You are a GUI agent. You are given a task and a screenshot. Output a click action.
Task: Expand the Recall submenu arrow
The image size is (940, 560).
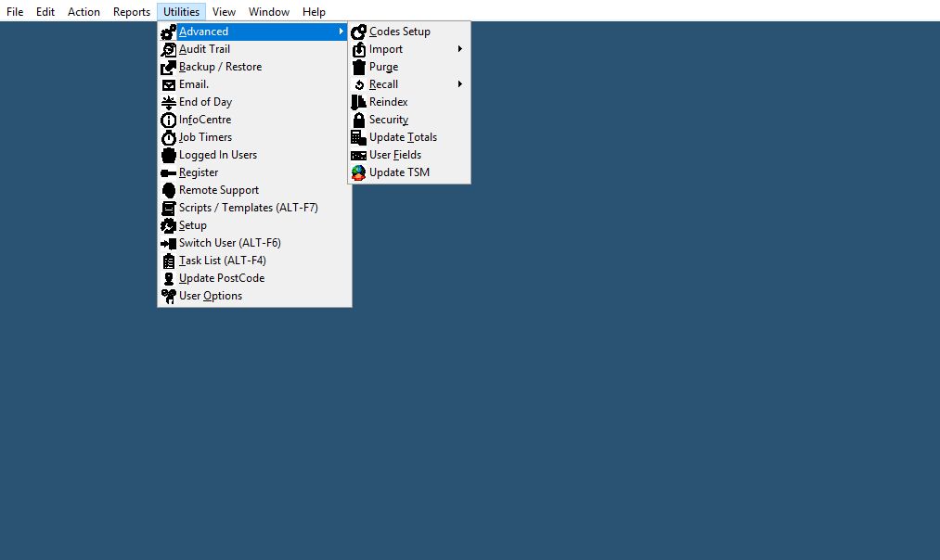click(460, 84)
